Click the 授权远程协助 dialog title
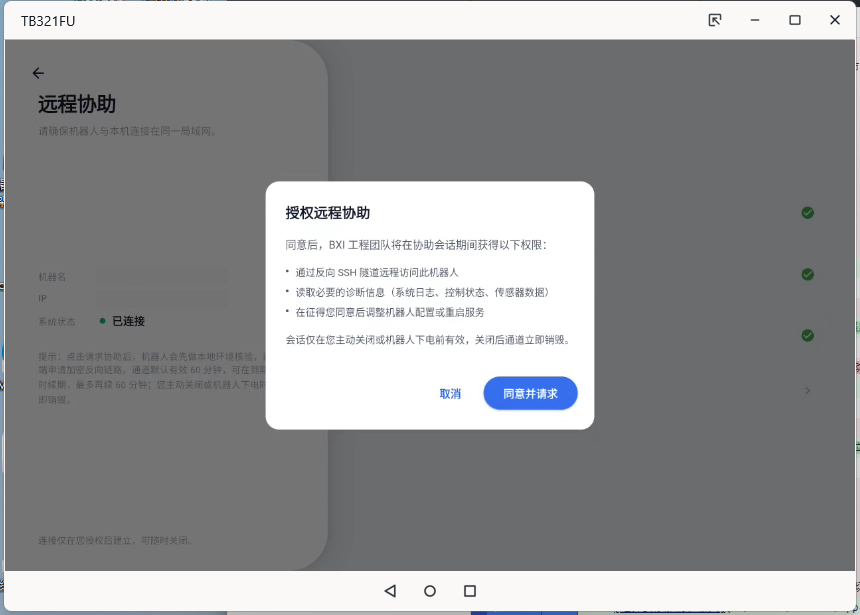This screenshot has height=615, width=860. coord(327,213)
